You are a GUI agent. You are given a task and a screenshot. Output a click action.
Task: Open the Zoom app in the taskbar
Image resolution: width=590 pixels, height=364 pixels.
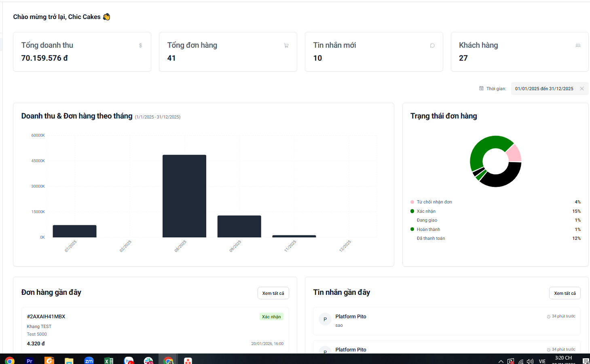pos(89,360)
